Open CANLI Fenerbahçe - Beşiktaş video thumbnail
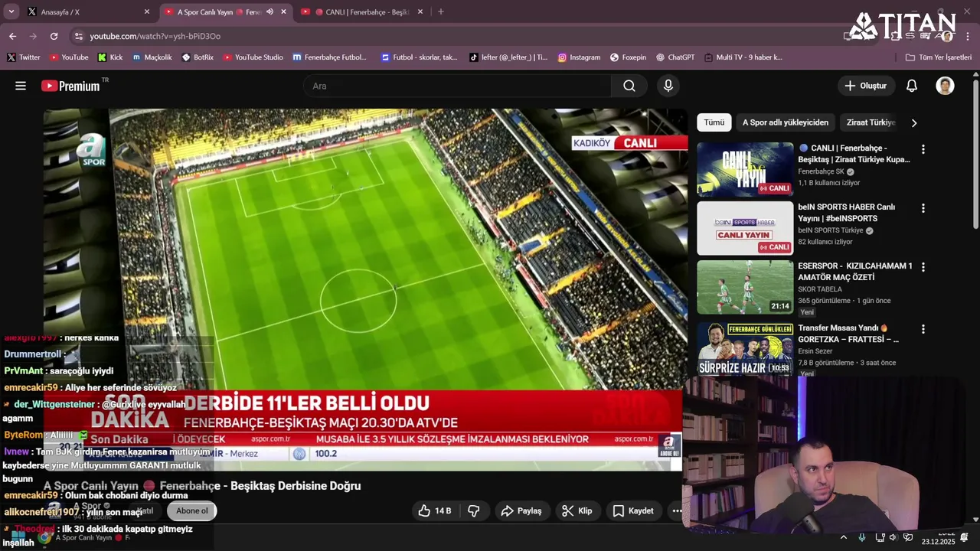The image size is (980, 551). point(745,170)
